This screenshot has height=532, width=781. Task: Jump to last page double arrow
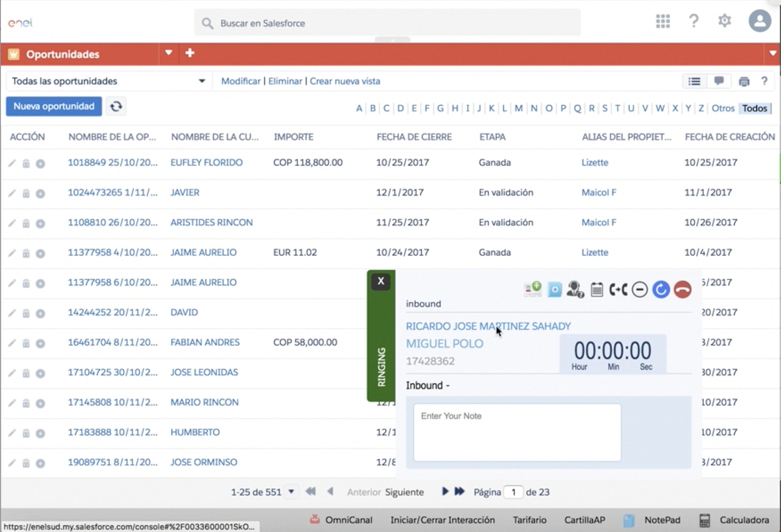pos(459,491)
